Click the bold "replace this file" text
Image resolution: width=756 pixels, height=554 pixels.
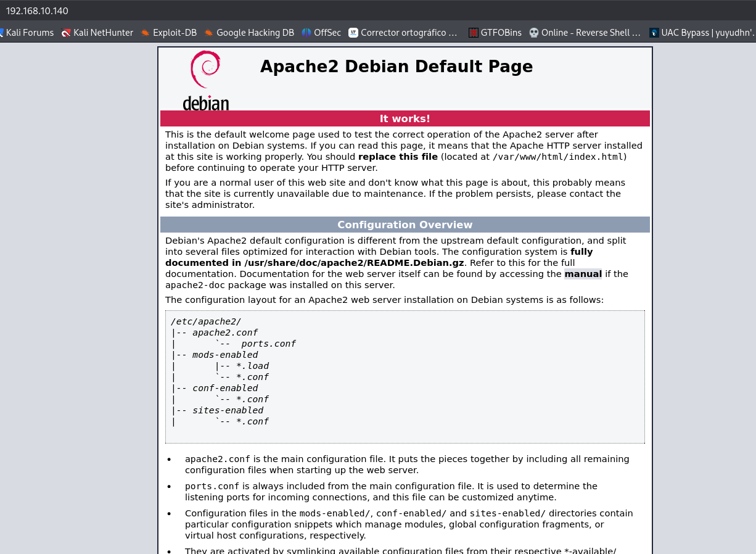tap(398, 157)
